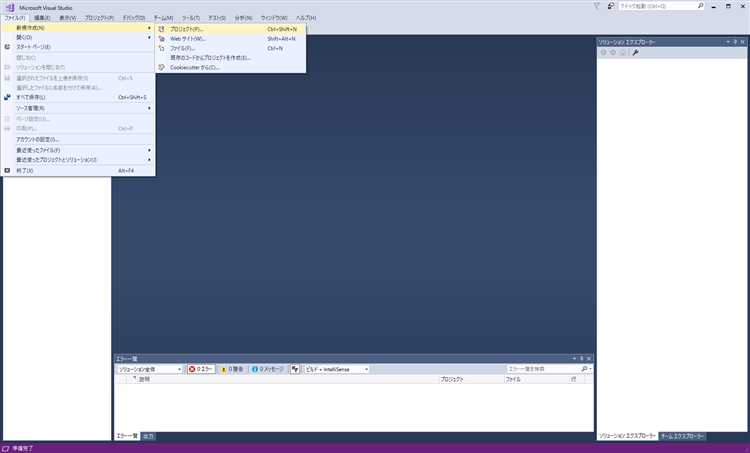Image resolution: width=750 pixels, height=453 pixels.
Task: Toggle the 0 警告 warnings filter
Action: [x=232, y=369]
